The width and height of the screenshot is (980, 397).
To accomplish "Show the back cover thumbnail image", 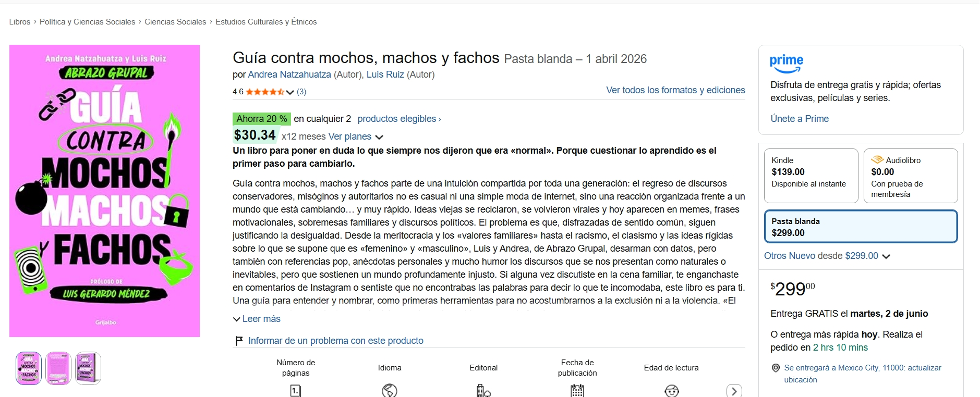I will click(x=58, y=368).
